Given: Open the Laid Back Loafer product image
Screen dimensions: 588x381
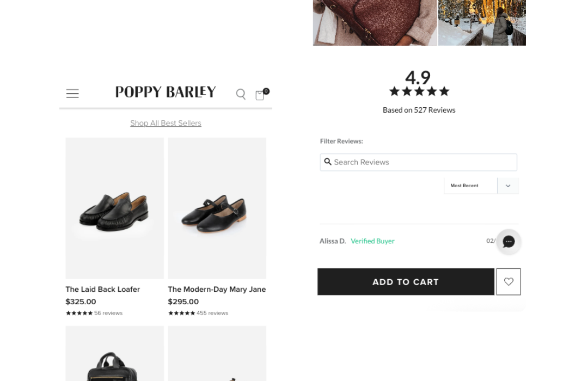Looking at the screenshot, I should click(115, 208).
